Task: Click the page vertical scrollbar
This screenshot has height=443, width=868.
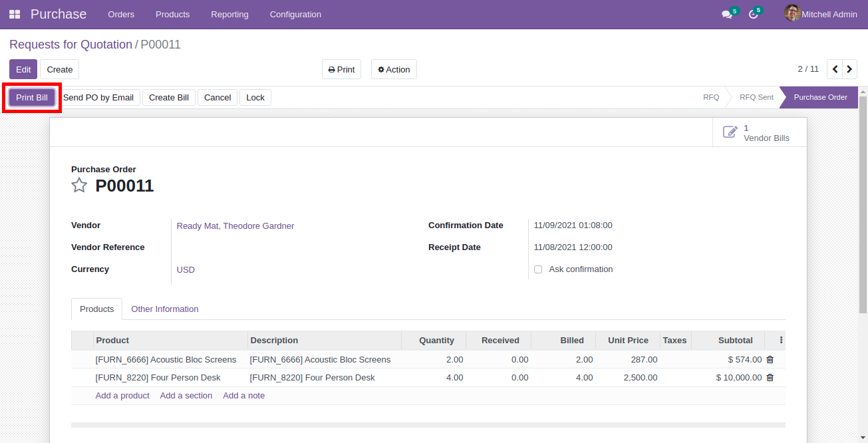Action: (863, 200)
